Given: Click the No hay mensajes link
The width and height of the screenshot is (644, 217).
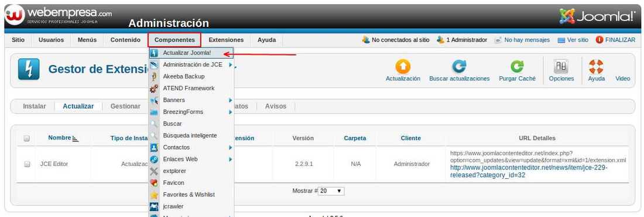Looking at the screenshot, I should coord(527,40).
